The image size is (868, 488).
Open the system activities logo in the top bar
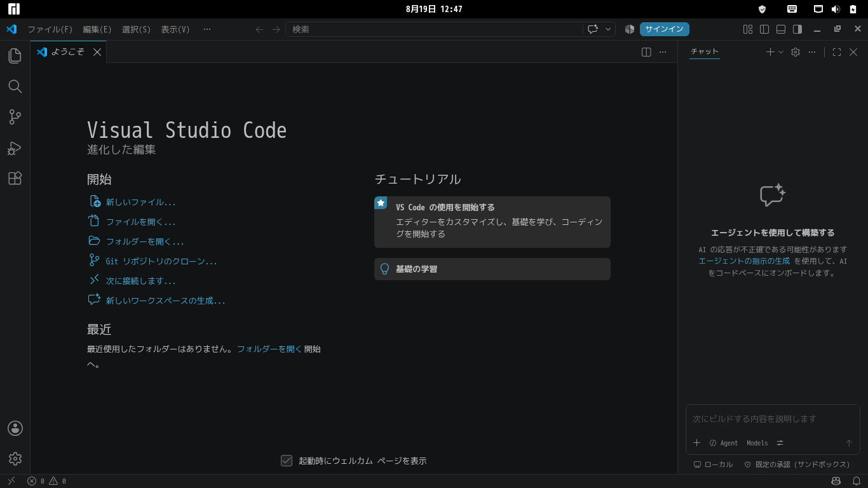14,9
